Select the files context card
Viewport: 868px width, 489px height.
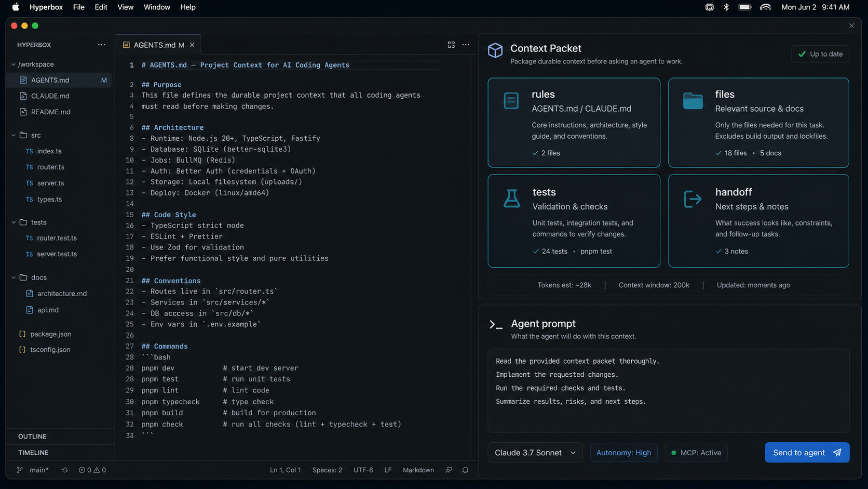click(x=758, y=123)
